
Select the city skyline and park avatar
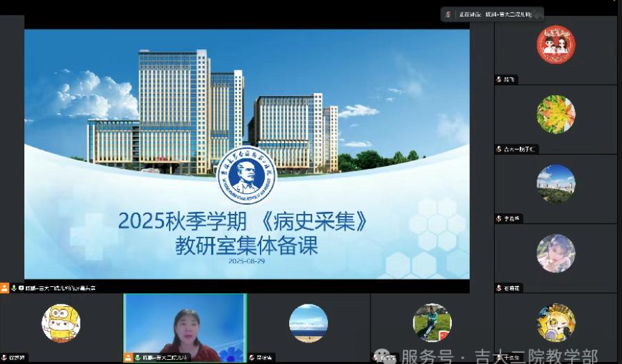(556, 183)
